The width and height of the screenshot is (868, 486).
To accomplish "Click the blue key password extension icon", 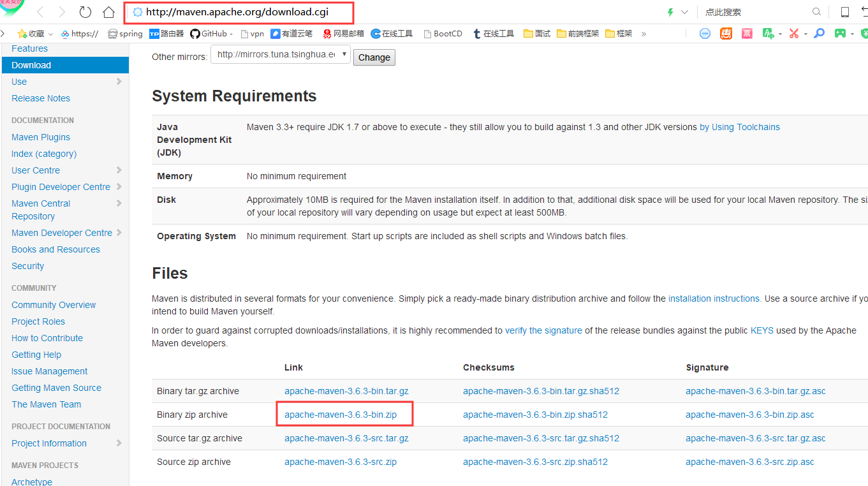I will coord(820,34).
